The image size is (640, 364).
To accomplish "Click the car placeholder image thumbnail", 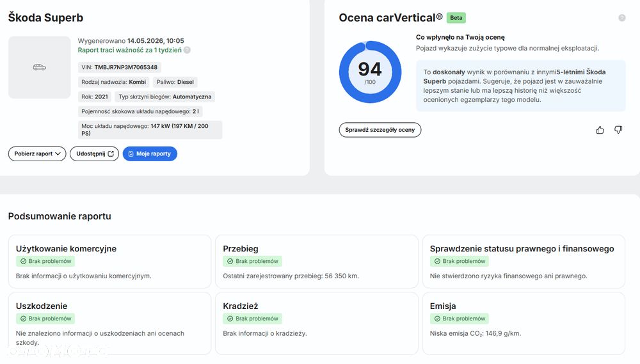I will click(40, 67).
